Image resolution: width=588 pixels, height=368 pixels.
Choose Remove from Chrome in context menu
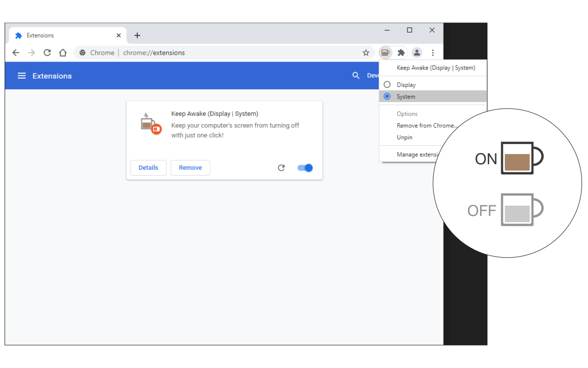click(428, 126)
